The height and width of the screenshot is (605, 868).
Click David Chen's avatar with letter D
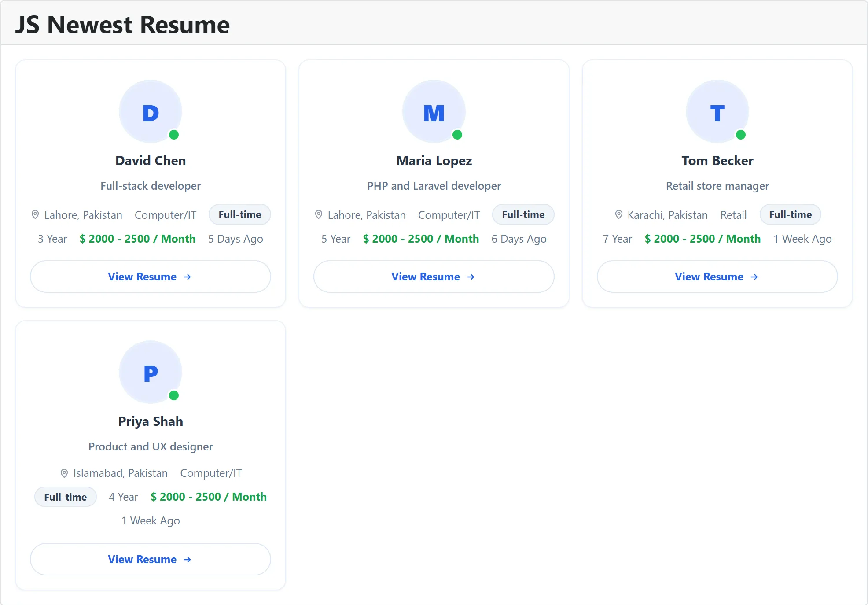click(x=151, y=111)
